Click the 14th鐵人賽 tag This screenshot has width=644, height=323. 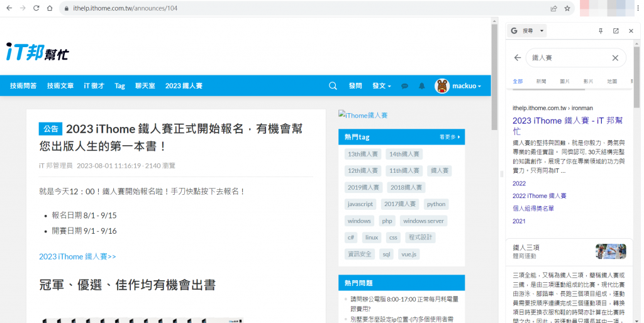point(404,154)
